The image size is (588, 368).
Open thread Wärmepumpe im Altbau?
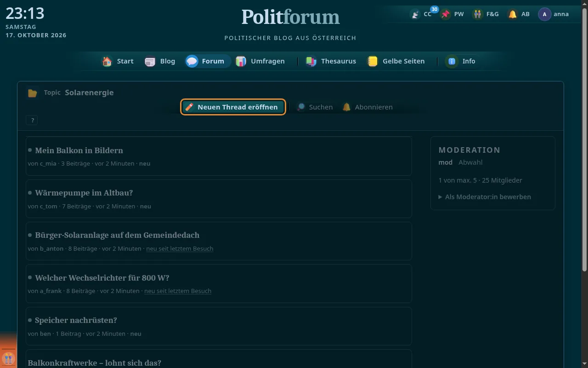coord(84,193)
